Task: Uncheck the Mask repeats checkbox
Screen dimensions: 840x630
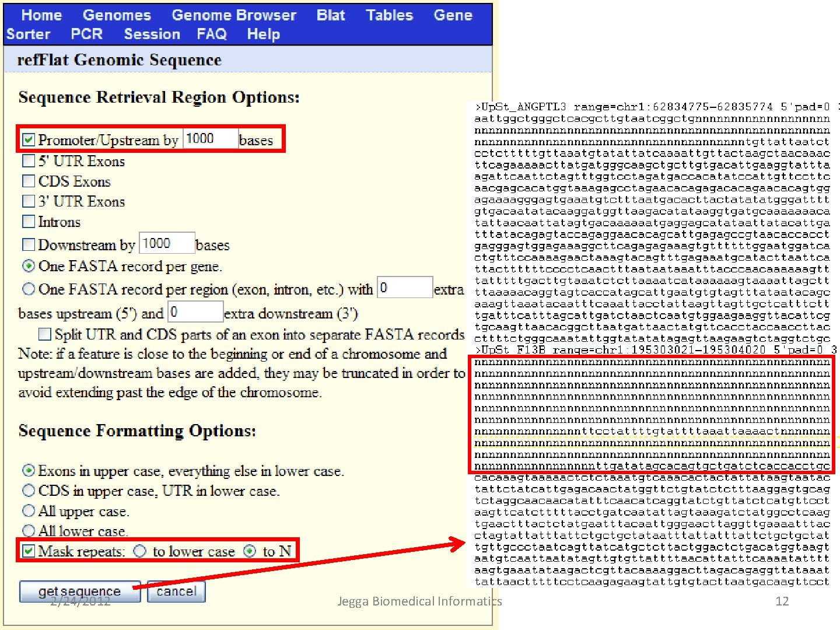Action: (29, 551)
